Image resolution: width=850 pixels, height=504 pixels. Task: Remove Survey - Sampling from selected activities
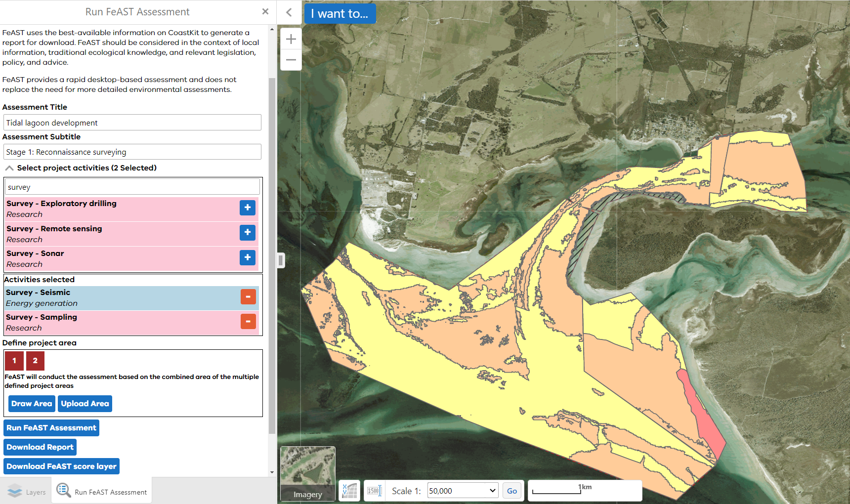pyautogui.click(x=248, y=321)
